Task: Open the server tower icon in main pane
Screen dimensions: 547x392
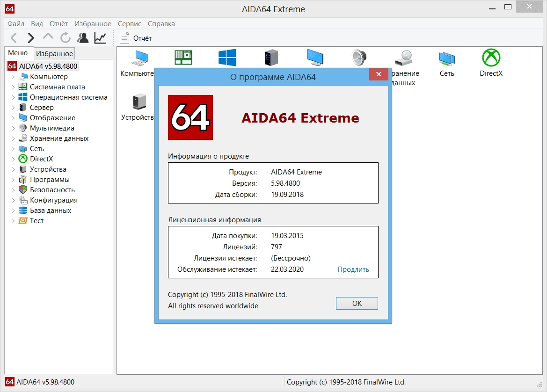Action: pos(271,58)
